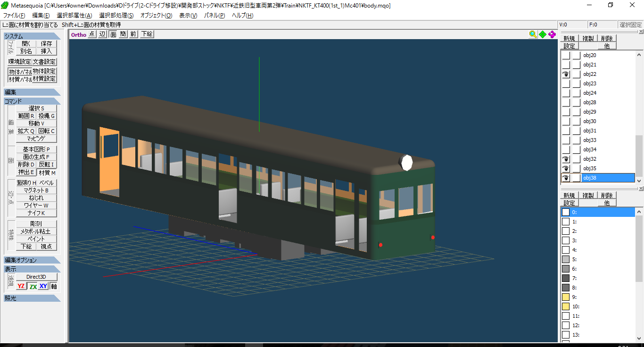
Task: Click the material panel 削除 button
Action: click(607, 195)
